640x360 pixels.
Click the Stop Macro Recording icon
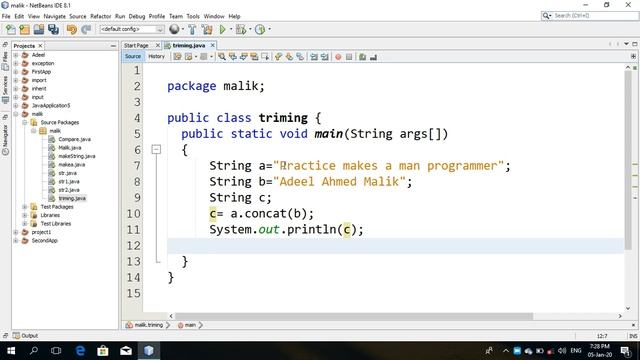point(349,57)
